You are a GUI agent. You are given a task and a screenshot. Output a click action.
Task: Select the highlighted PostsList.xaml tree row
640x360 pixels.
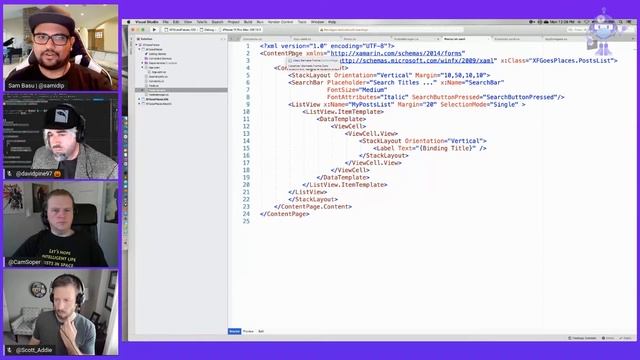181,90
